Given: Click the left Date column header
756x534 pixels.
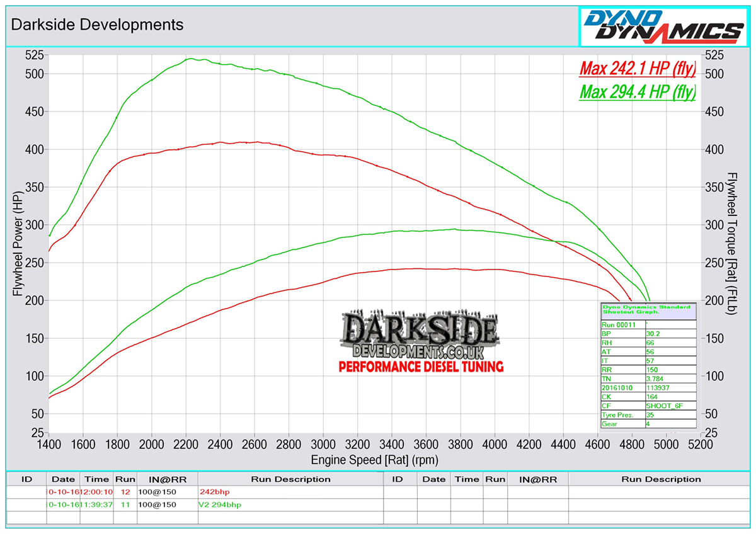Looking at the screenshot, I should [x=63, y=479].
